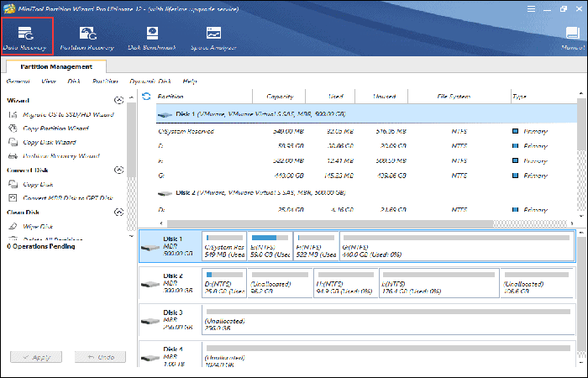This screenshot has width=588, height=378.
Task: Launch the Copy Partition Wizard
Action: (x=55, y=128)
